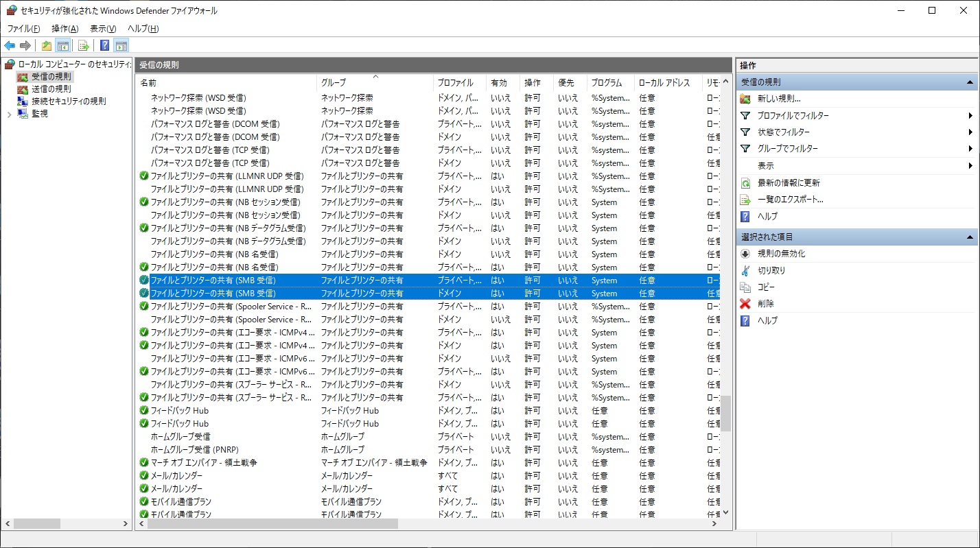This screenshot has width=980, height=548.
Task: Click ヘルプ icon under 選択された項目
Action: [x=745, y=320]
